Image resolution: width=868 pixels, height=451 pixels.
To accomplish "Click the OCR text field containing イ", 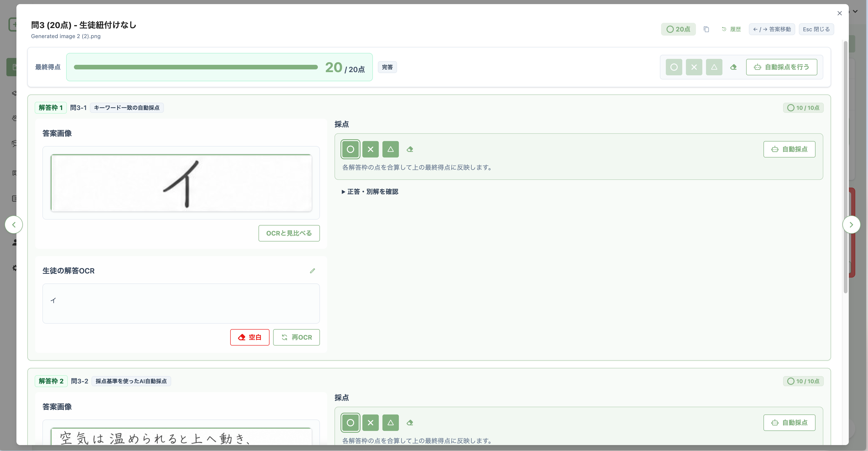I will click(x=181, y=303).
